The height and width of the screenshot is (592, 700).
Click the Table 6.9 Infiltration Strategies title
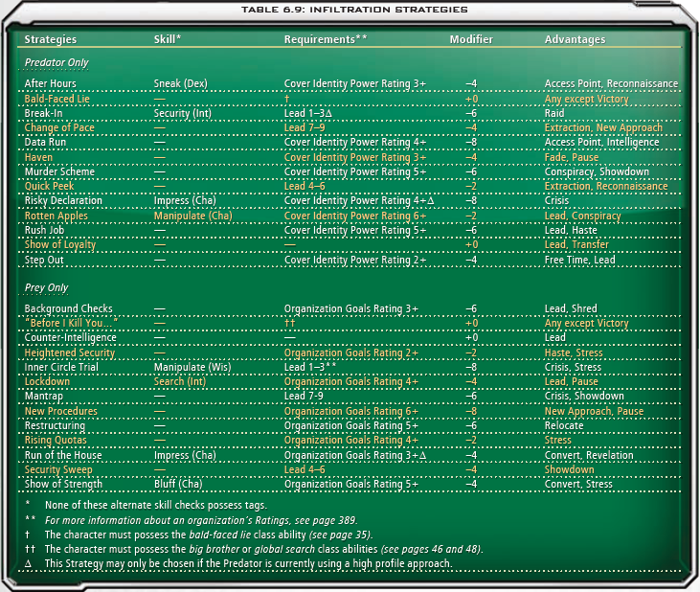(354, 10)
